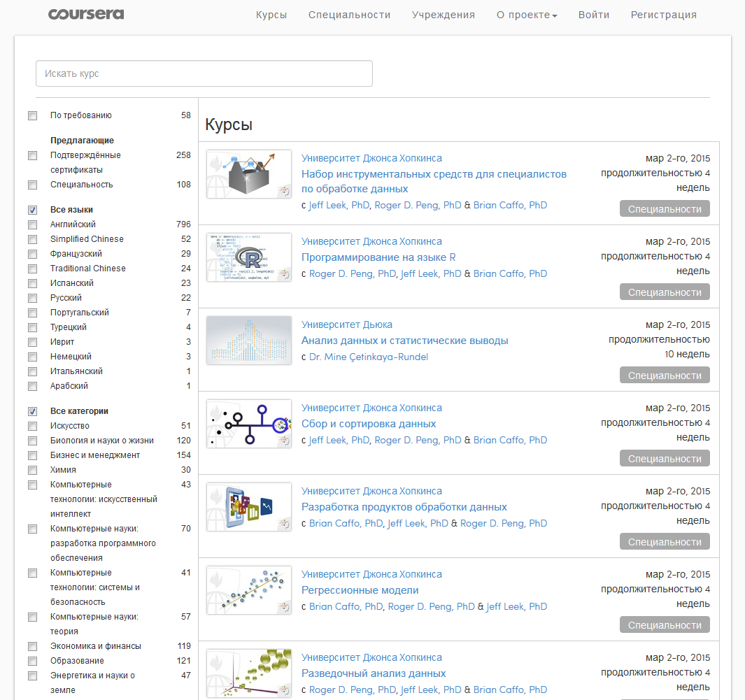Check Компьютерные науки: теория filter

pyautogui.click(x=33, y=618)
